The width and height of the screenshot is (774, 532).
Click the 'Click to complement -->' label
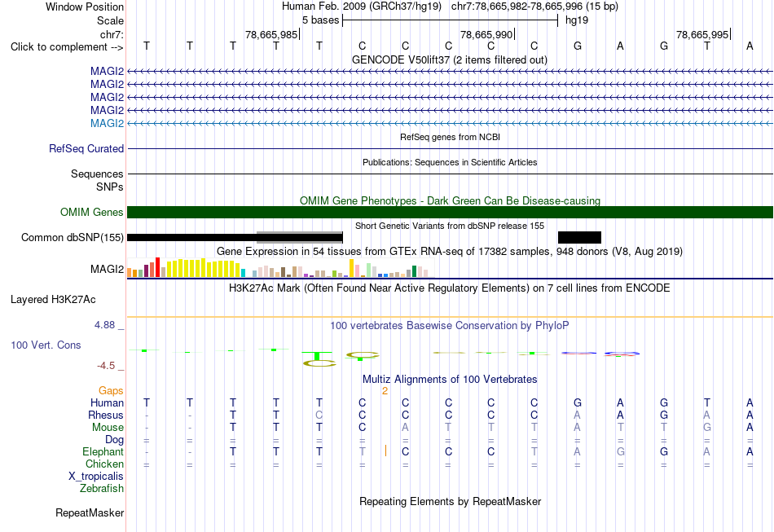click(x=67, y=47)
